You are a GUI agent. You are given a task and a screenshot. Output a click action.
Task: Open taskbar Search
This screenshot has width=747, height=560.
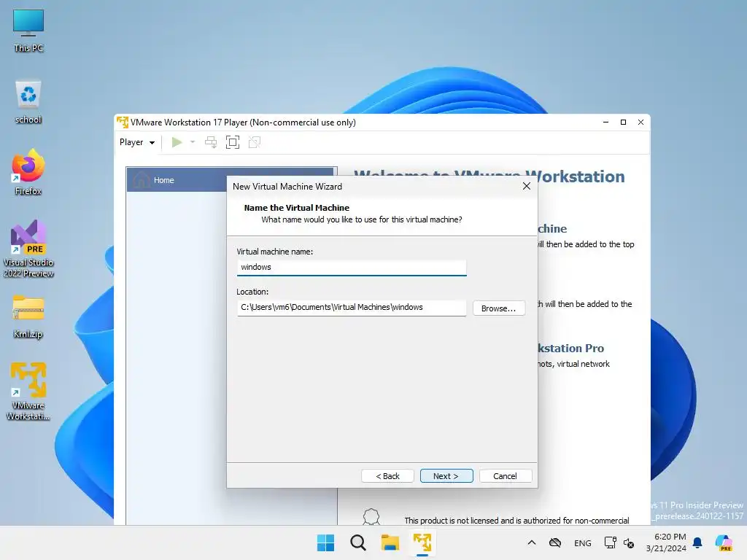[357, 542]
